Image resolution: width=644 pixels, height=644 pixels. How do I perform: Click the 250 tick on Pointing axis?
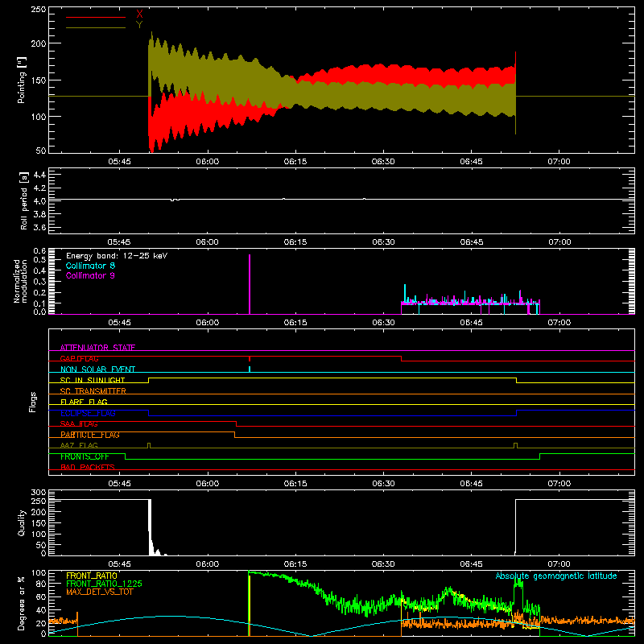pyautogui.click(x=38, y=9)
